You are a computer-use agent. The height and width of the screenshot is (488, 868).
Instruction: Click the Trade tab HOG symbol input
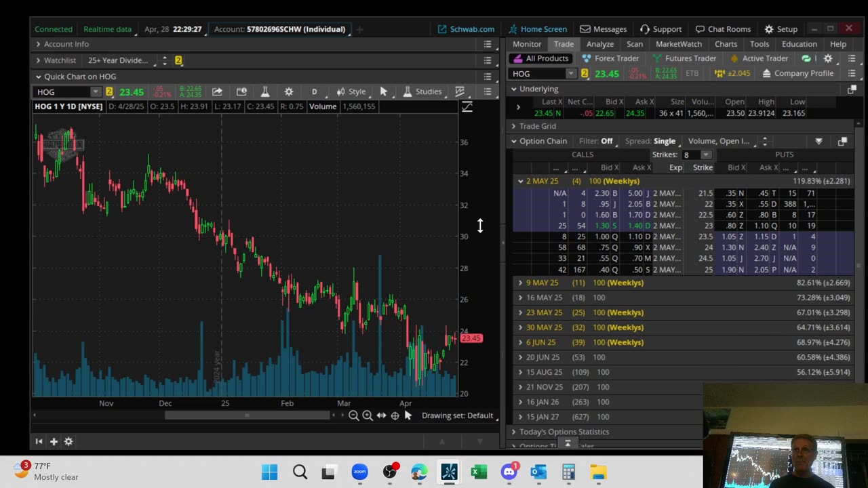[538, 73]
